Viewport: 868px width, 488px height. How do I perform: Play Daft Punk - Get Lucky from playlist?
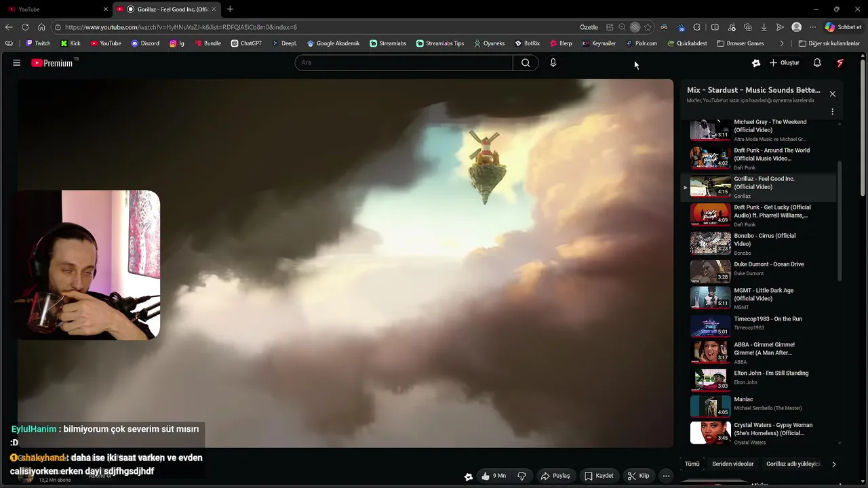pyautogui.click(x=758, y=215)
